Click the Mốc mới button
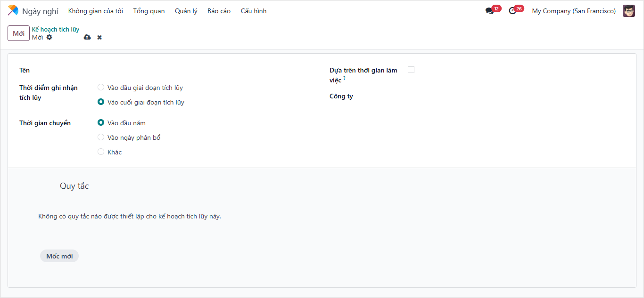644x298 pixels. 59,256
